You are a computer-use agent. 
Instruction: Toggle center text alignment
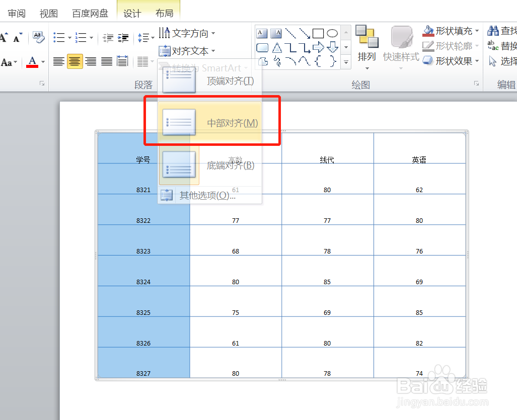pos(75,61)
